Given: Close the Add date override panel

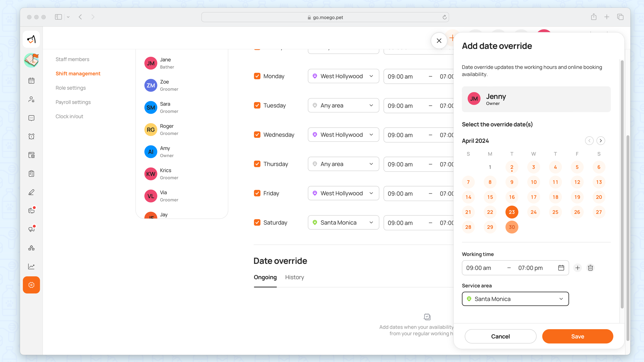Looking at the screenshot, I should pos(439,41).
